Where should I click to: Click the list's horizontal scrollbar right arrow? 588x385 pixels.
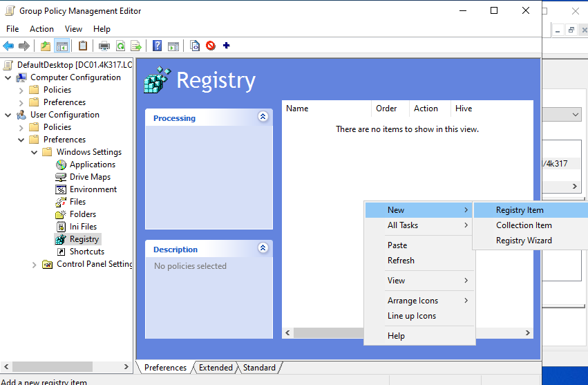coord(528,333)
